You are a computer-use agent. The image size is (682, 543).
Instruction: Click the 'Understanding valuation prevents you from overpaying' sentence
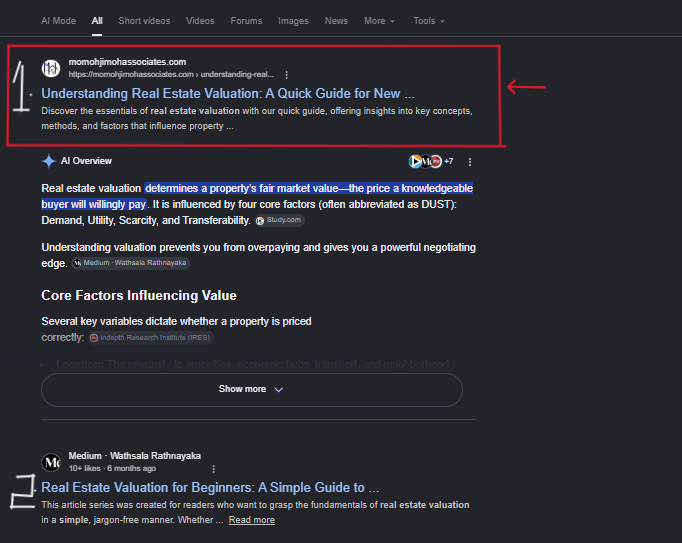(x=258, y=255)
